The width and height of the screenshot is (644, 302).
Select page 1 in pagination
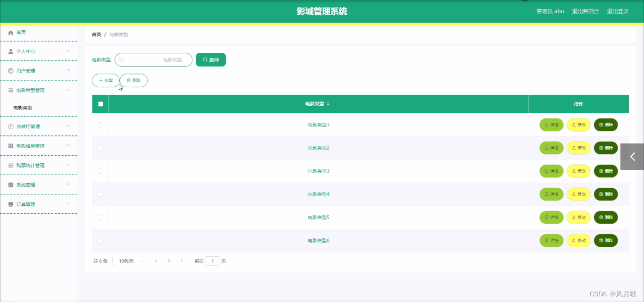click(x=169, y=261)
